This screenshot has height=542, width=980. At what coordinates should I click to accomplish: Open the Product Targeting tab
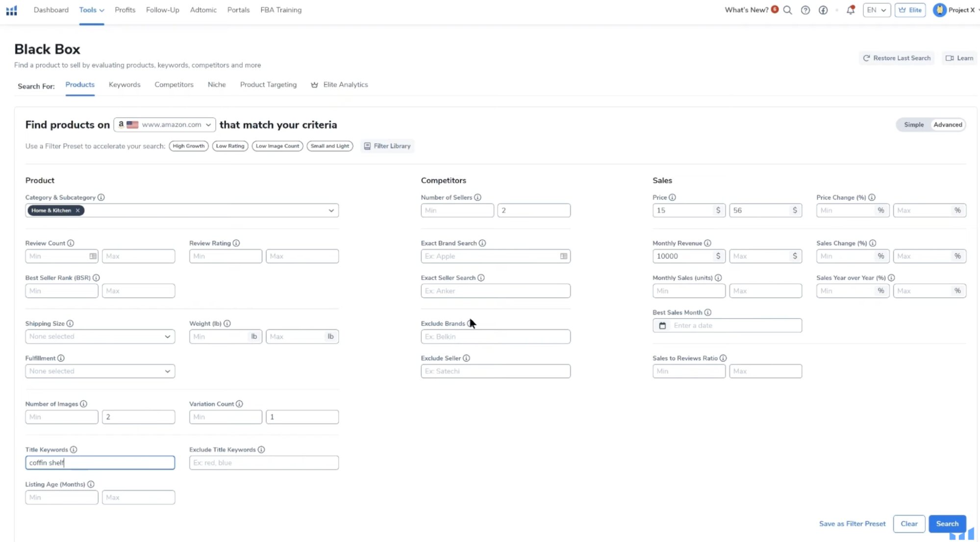(268, 84)
